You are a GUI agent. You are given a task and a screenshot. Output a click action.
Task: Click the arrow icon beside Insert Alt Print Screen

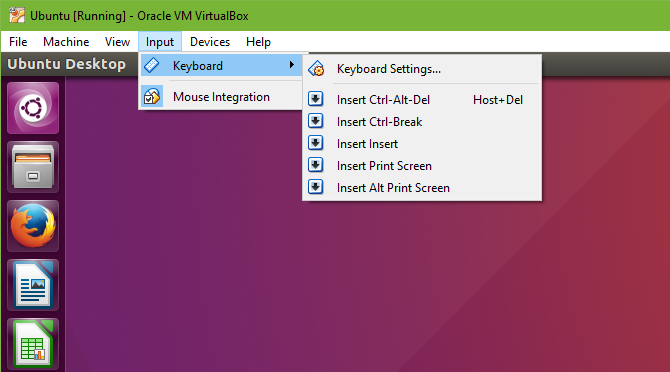tap(315, 187)
